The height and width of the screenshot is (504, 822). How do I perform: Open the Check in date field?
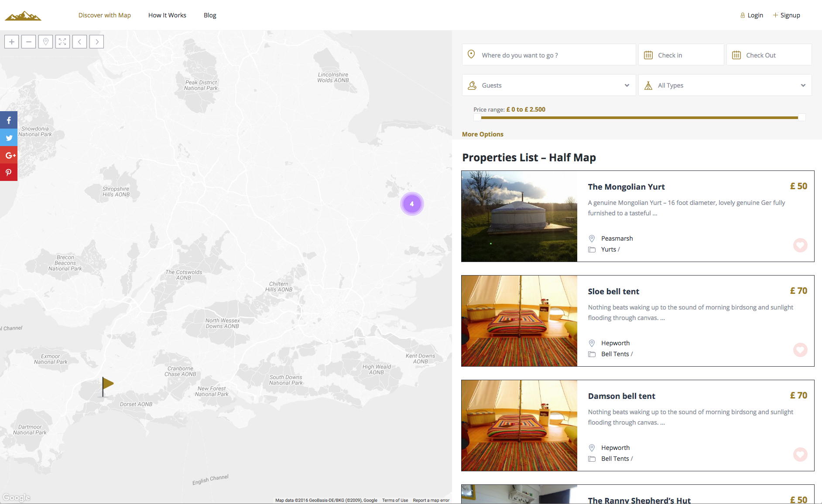point(681,55)
